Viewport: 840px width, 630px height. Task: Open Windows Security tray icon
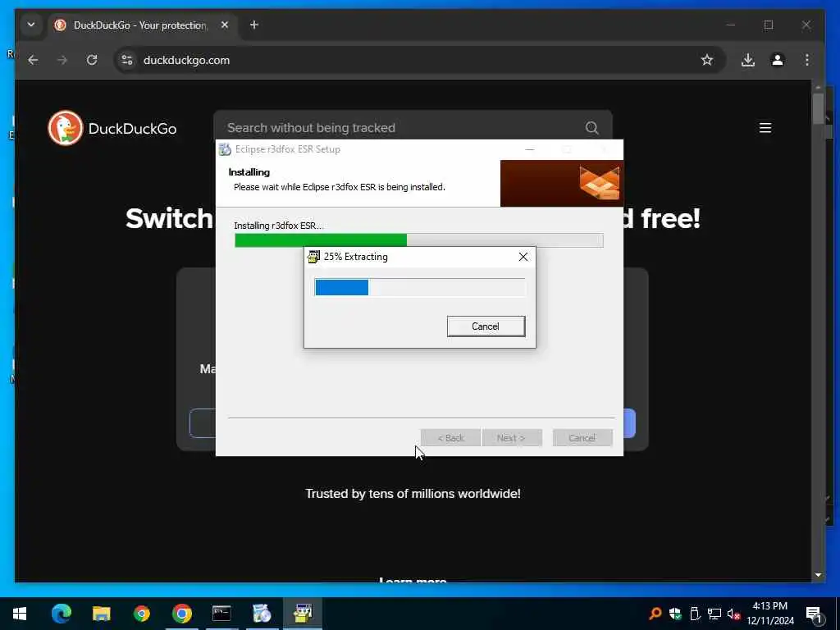pyautogui.click(x=675, y=614)
